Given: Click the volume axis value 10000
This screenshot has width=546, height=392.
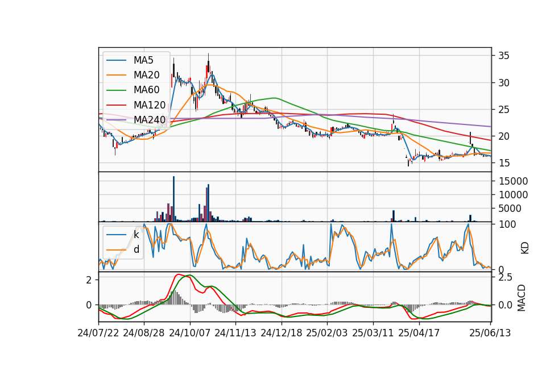Looking at the screenshot, I should coord(513,195).
